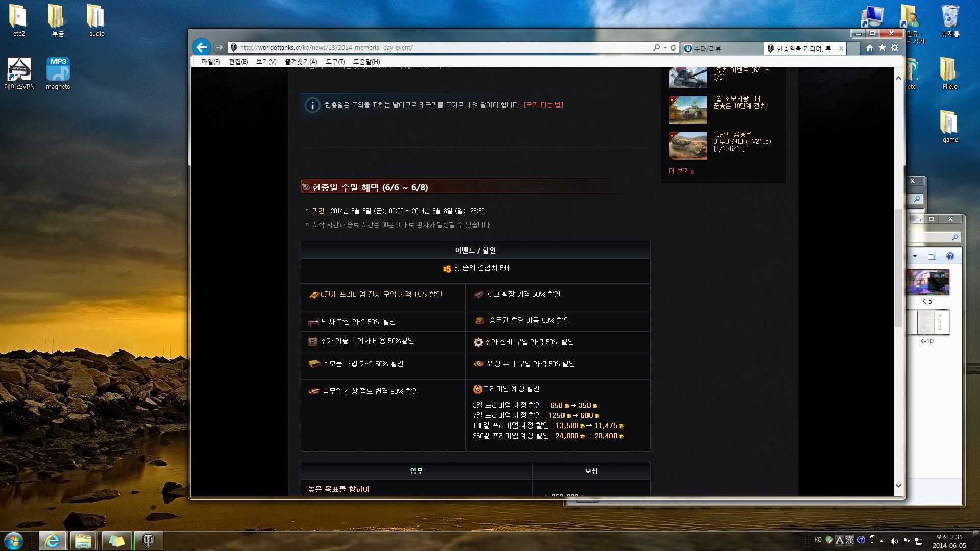Click the browser forward arrow button
The image size is (980, 551).
[219, 47]
